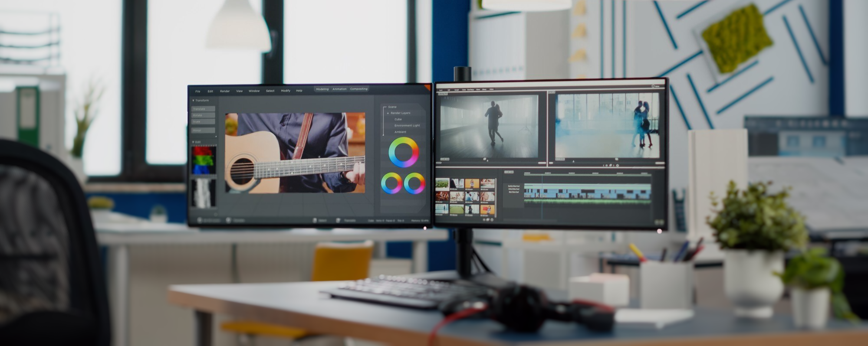Expand the Render Layers tree item
Viewport: 868px width, 346px height.
pyautogui.click(x=388, y=113)
